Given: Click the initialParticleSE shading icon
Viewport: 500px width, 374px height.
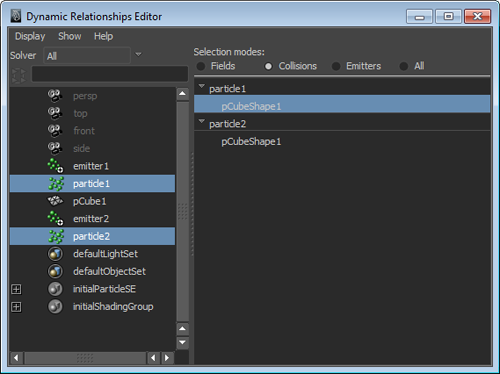Looking at the screenshot, I should [55, 289].
